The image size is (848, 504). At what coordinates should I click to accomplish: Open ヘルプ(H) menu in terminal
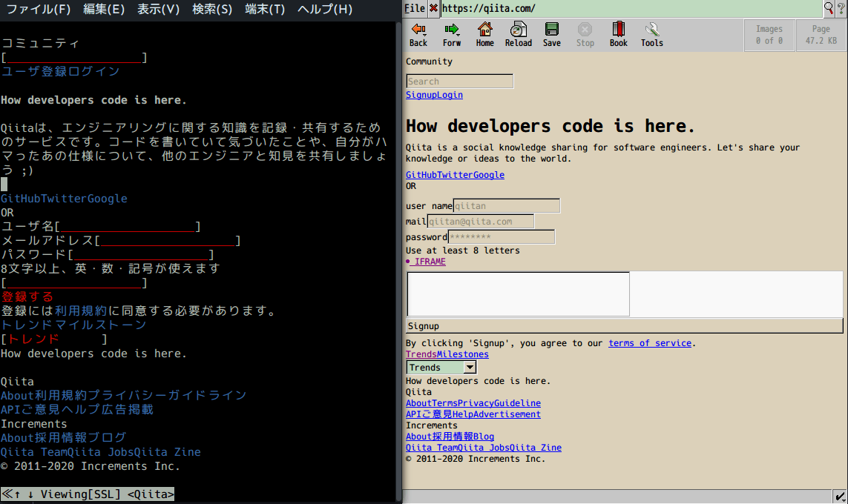[x=324, y=9]
